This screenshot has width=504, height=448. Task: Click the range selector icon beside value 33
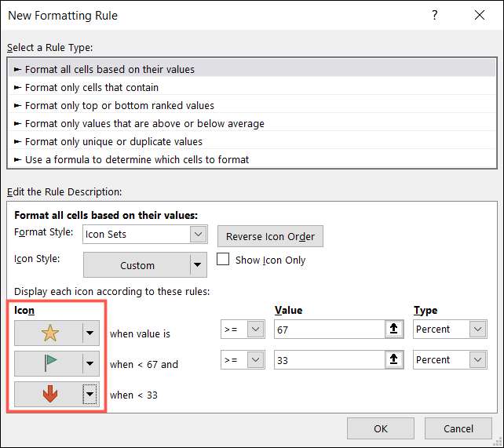pyautogui.click(x=394, y=360)
